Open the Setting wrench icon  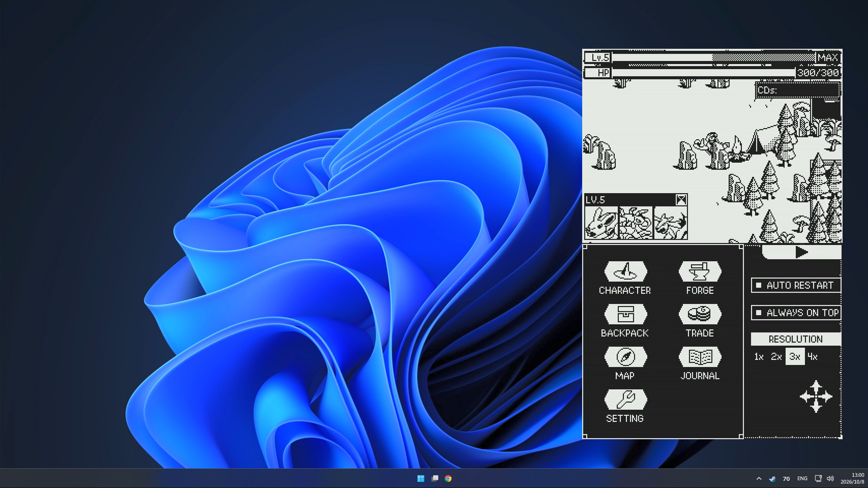click(x=626, y=399)
